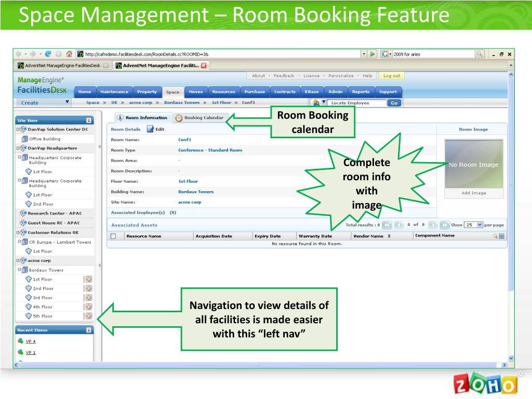Switch to the Moves tab
Viewport: 532px width, 399px height.
click(196, 92)
